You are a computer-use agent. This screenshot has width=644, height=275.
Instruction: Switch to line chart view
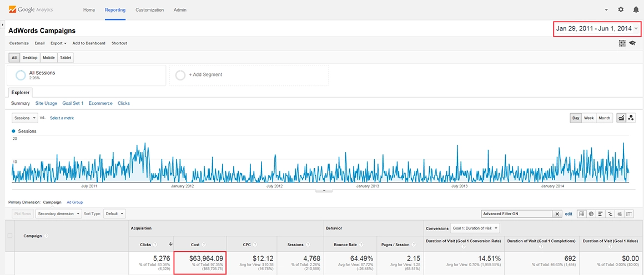pyautogui.click(x=621, y=118)
